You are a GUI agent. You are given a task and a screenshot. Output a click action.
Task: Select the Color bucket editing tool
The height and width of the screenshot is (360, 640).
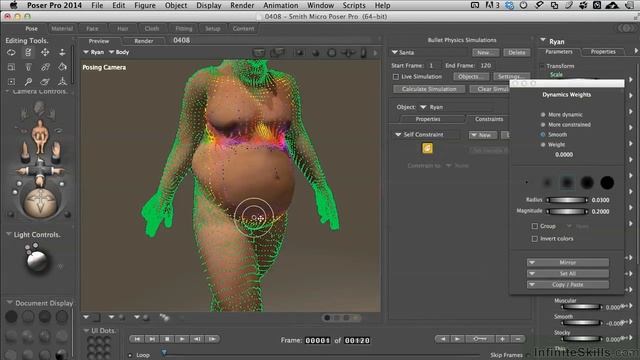[62, 67]
